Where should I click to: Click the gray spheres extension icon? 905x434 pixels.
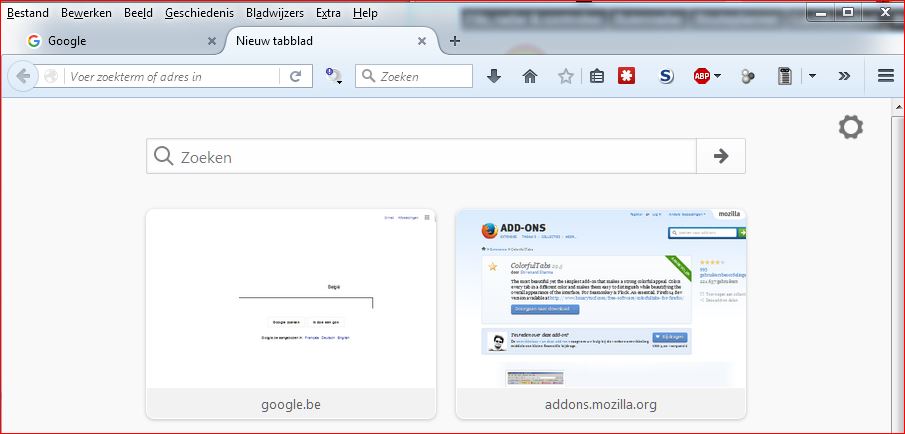[747, 76]
